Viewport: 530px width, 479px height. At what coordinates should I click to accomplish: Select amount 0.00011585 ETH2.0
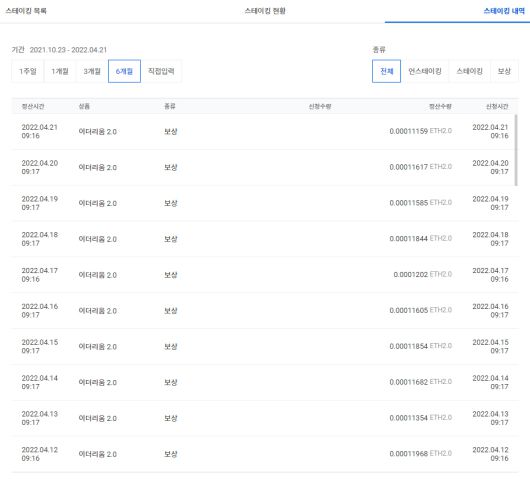click(x=420, y=203)
